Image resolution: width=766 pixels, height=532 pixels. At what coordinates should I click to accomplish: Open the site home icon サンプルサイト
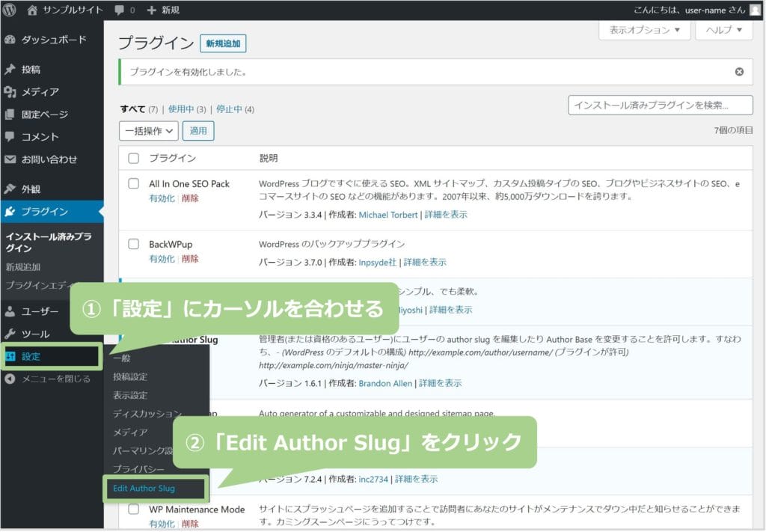pos(32,10)
